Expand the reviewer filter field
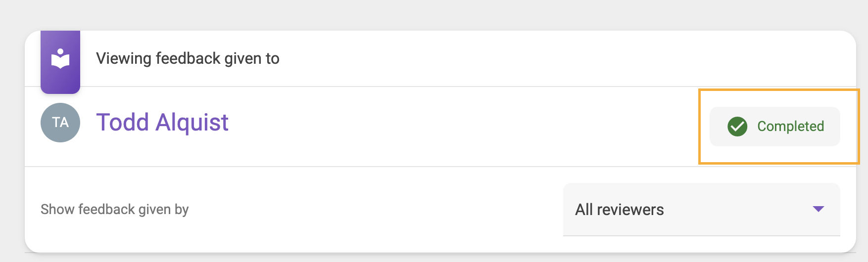This screenshot has height=262, width=868. 702,210
